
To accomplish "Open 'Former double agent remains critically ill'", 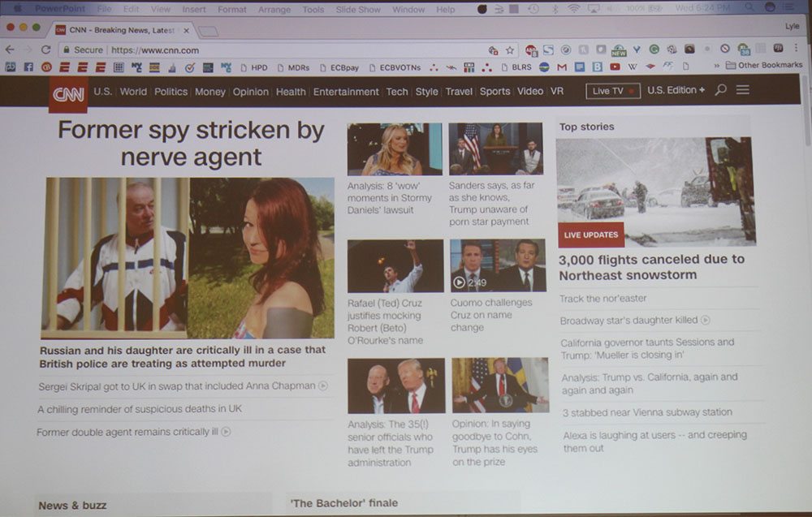I will pyautogui.click(x=127, y=432).
